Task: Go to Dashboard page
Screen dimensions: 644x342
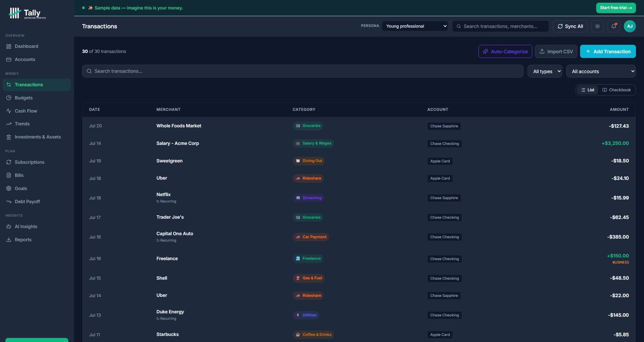Action: tap(37, 46)
